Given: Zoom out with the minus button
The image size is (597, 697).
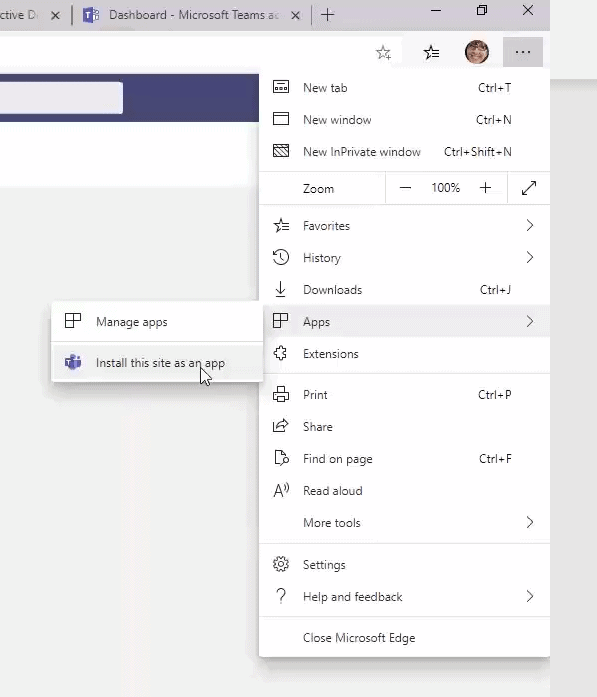Looking at the screenshot, I should coord(405,188).
